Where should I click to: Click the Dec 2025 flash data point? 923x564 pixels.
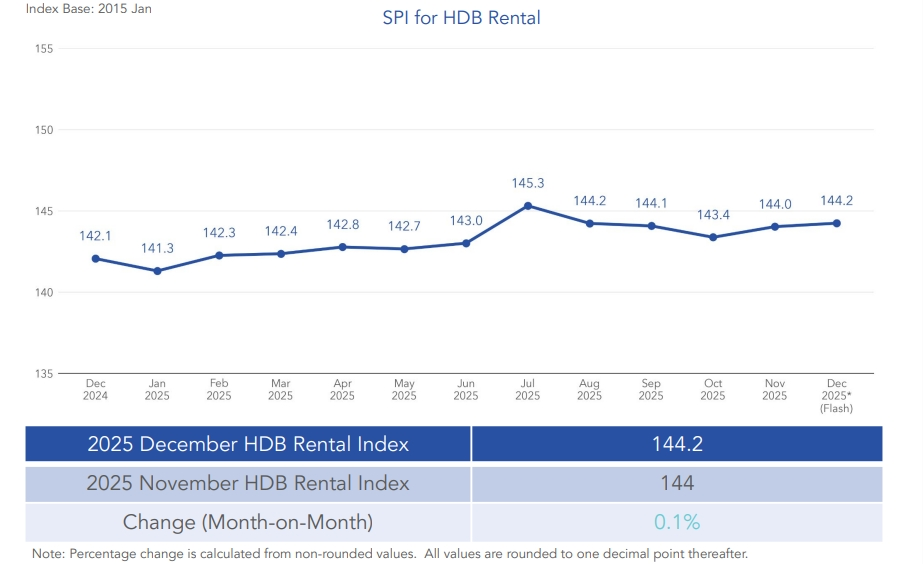pos(836,223)
